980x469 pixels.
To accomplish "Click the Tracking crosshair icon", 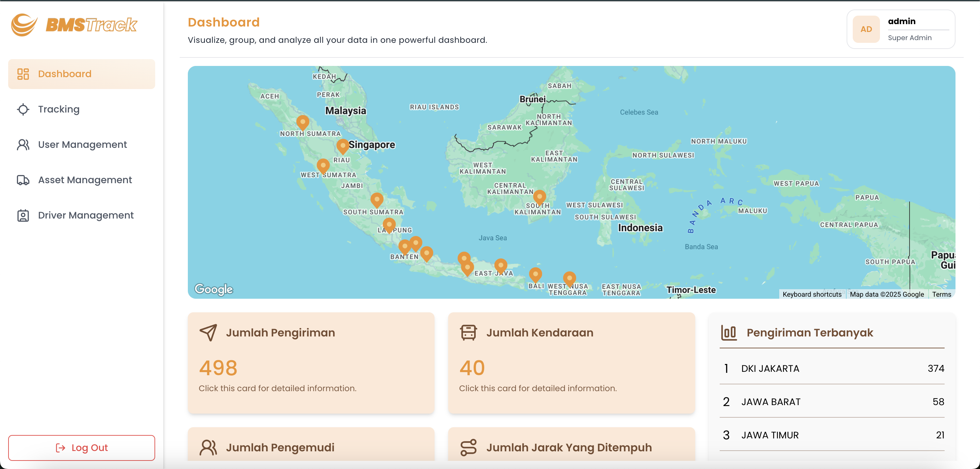I will 23,109.
